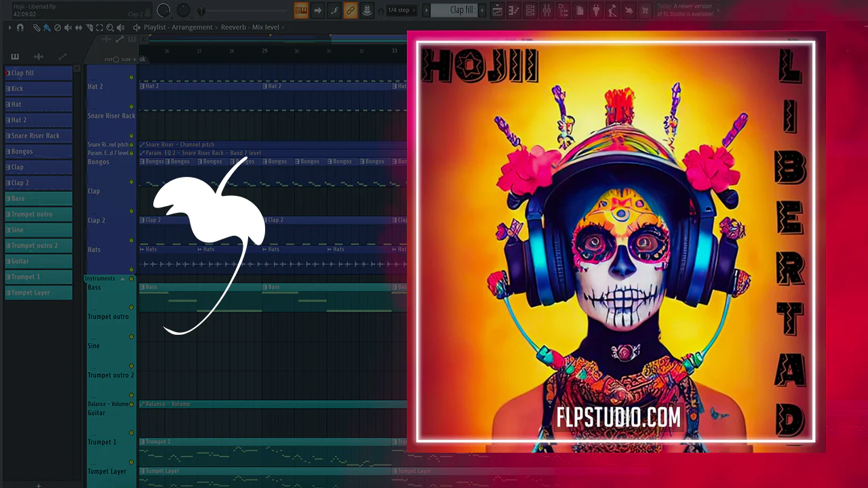Click the second large knob in top toolbar
Viewport: 868px width, 488px height.
[x=184, y=10]
